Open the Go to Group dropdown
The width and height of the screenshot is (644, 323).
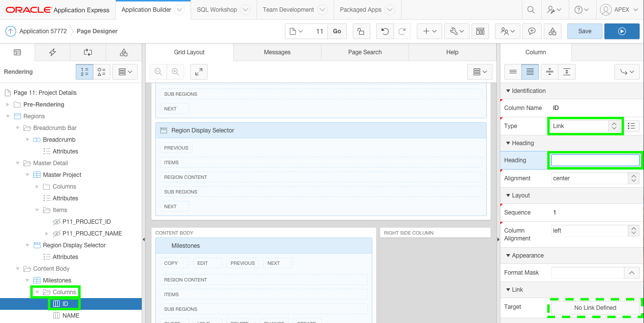627,72
